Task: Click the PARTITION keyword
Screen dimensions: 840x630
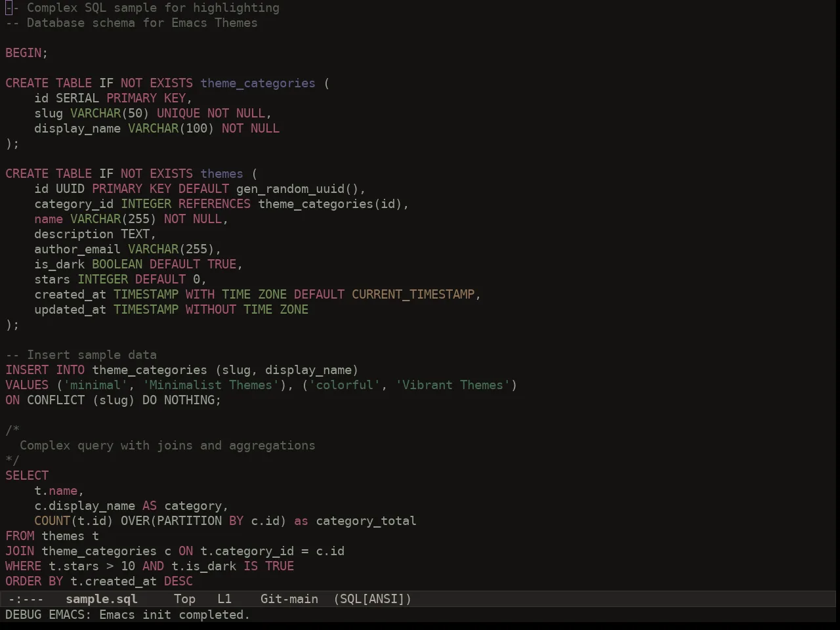Action: coord(189,521)
